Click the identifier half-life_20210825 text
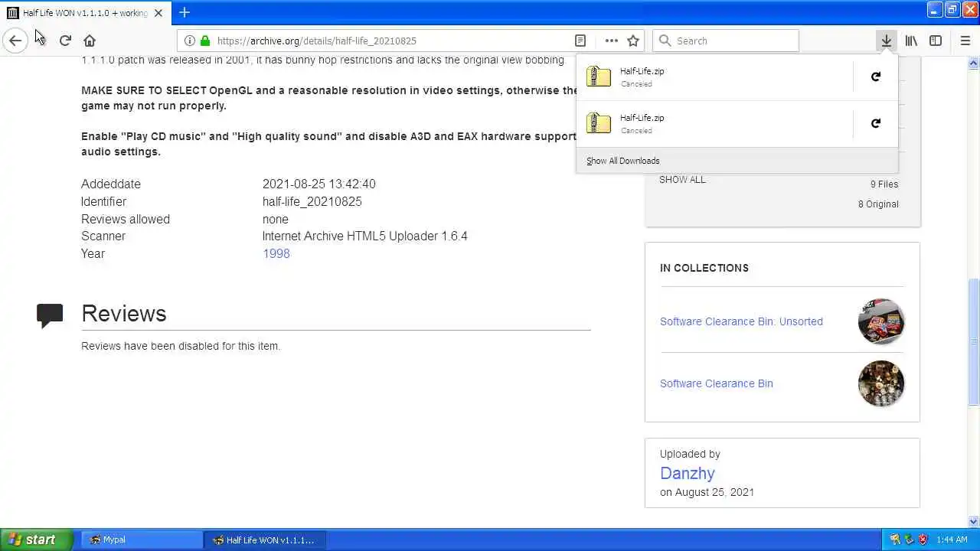Screen dimensions: 980x551 tap(312, 201)
